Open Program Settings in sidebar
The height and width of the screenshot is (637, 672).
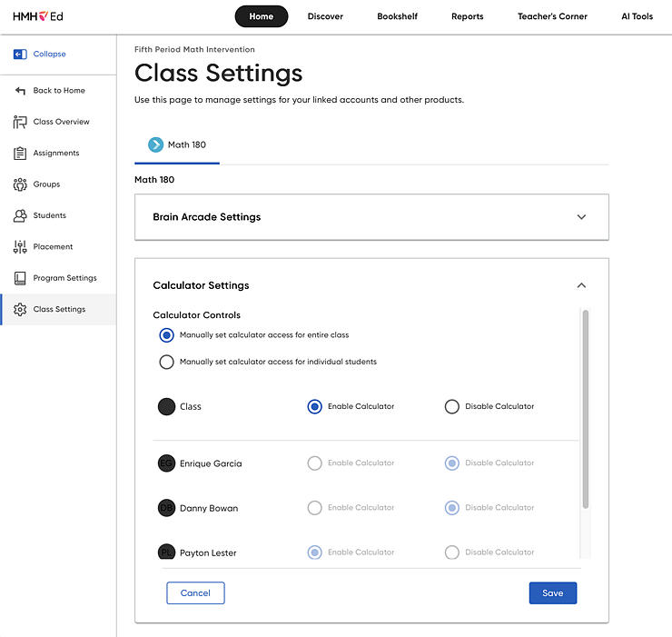coord(65,278)
